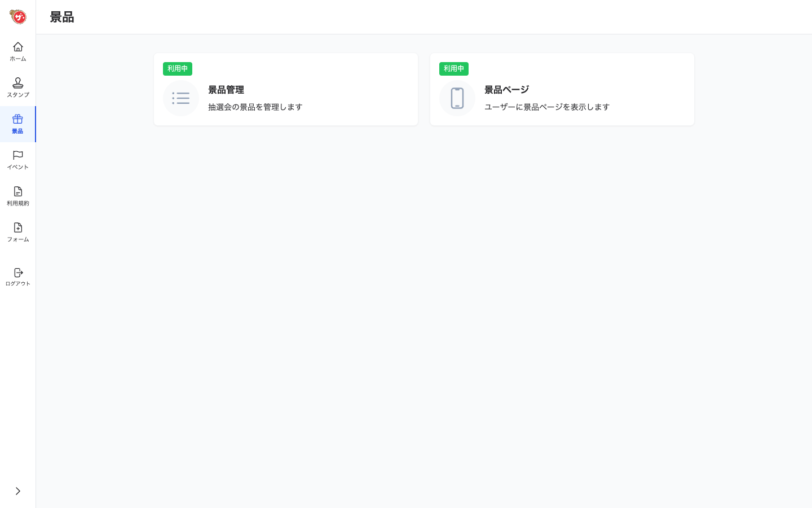Expand the sidebar with the chevron arrow

17,491
